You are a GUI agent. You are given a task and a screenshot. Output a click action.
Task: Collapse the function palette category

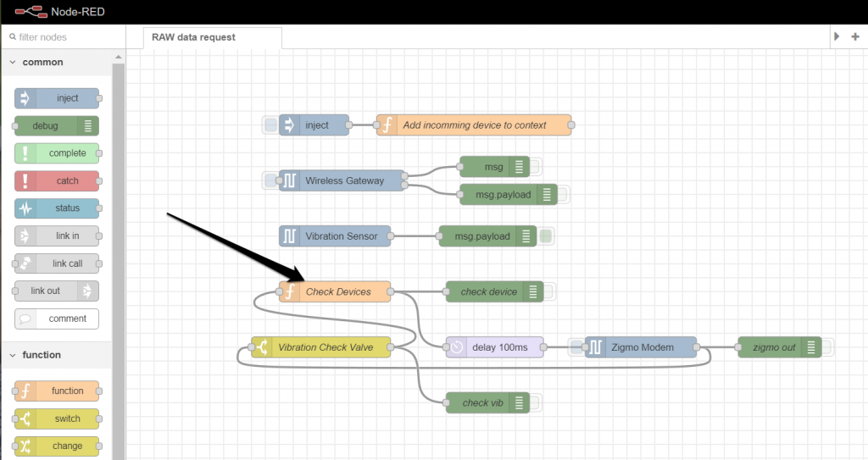13,355
